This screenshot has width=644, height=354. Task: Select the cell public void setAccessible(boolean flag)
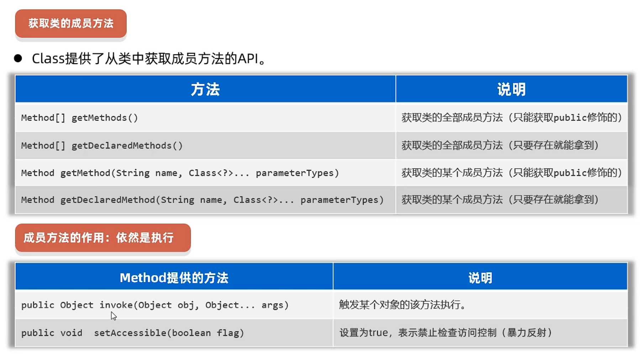174,333
